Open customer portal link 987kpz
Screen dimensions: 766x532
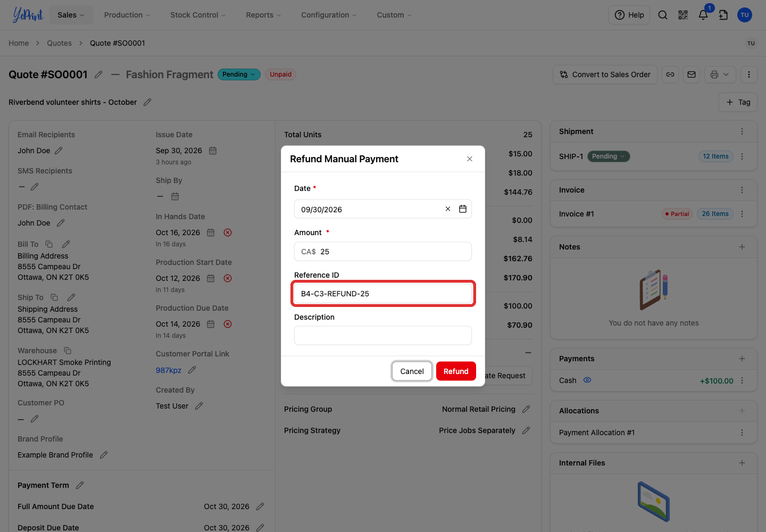(169, 370)
